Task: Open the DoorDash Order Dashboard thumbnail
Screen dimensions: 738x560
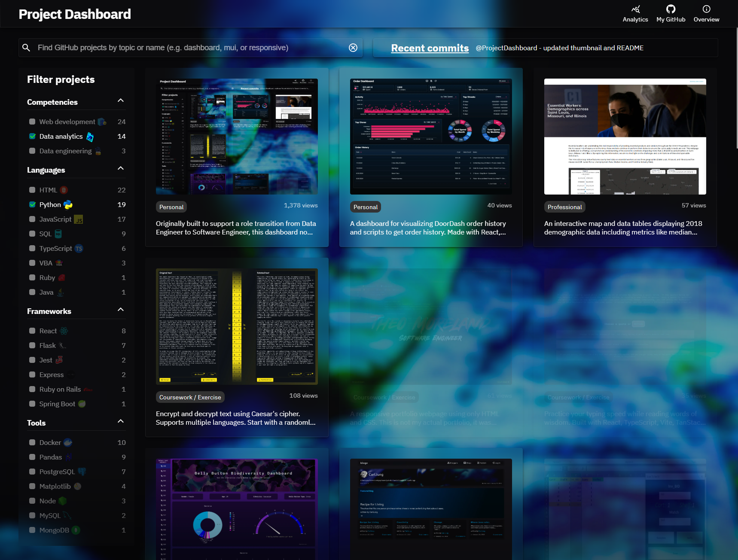Action: point(430,136)
